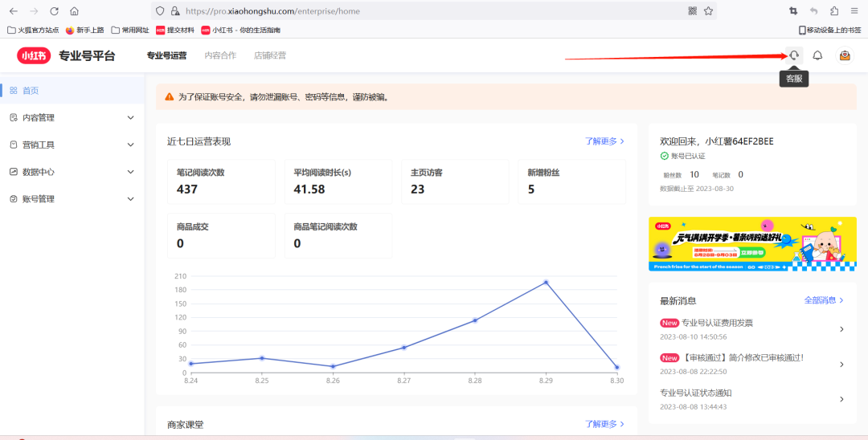Click the account avatar icon in header
This screenshot has width=868, height=440.
click(845, 55)
